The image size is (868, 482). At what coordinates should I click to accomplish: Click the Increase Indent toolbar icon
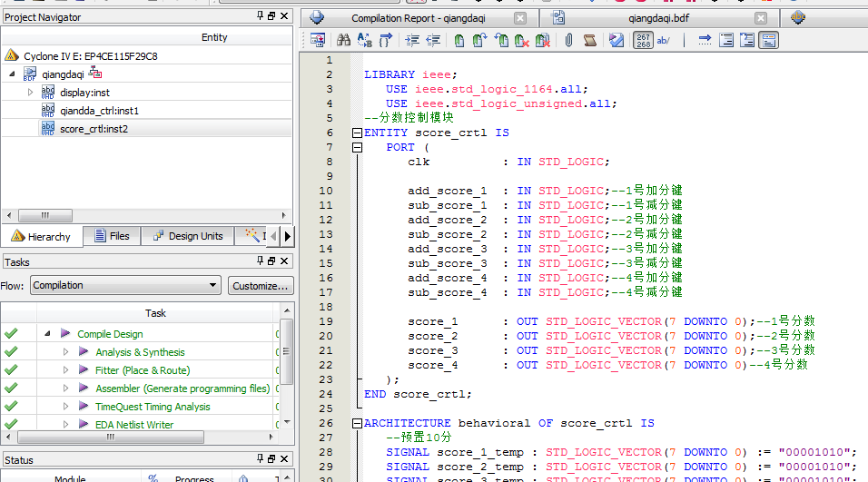point(412,40)
